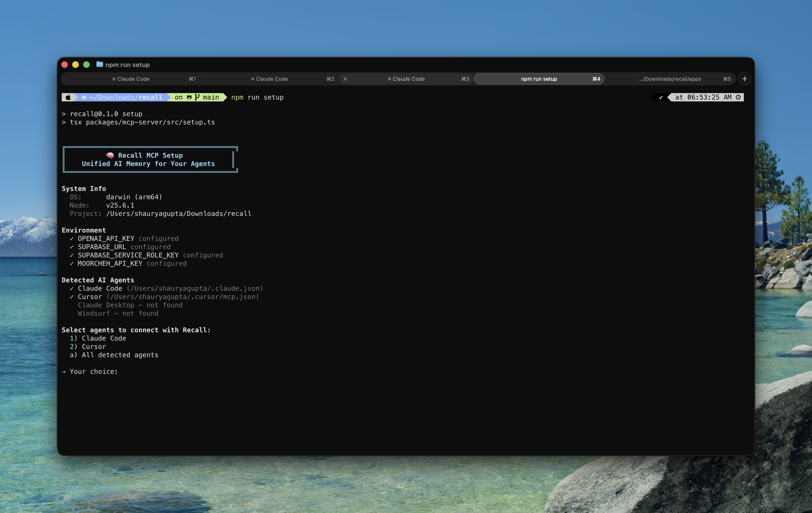Click the folder icon in window title
Viewport: 812px width, 513px height.
tap(99, 64)
